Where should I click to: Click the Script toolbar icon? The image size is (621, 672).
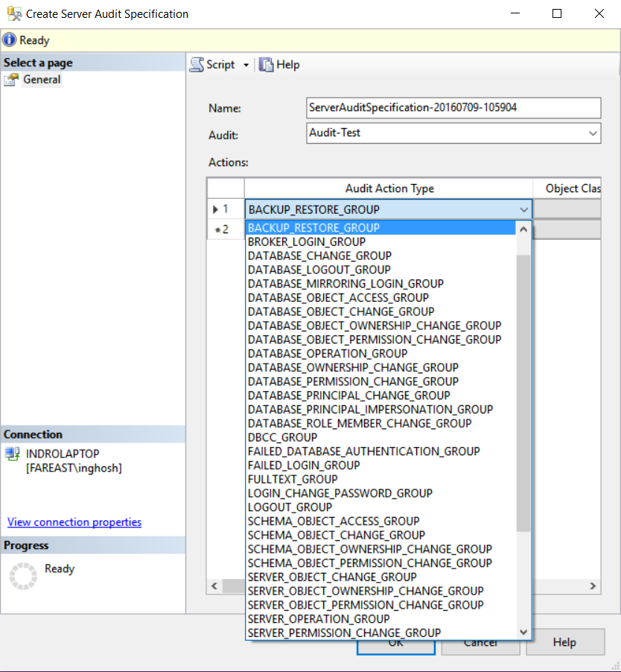tap(197, 65)
